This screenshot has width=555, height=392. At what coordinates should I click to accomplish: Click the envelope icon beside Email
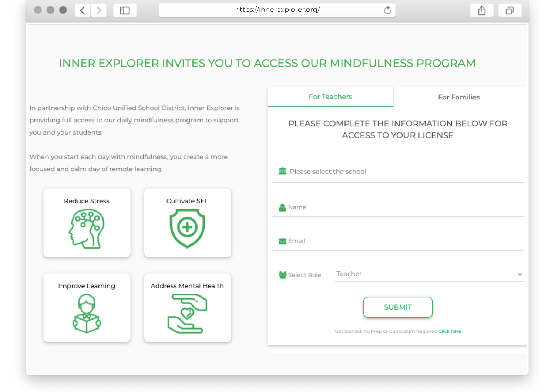coord(282,241)
